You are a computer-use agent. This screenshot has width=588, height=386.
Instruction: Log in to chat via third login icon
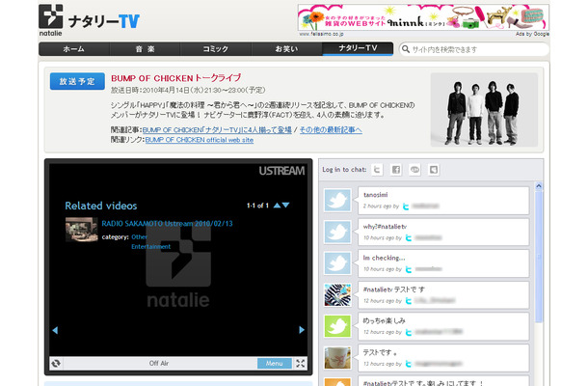point(414,170)
